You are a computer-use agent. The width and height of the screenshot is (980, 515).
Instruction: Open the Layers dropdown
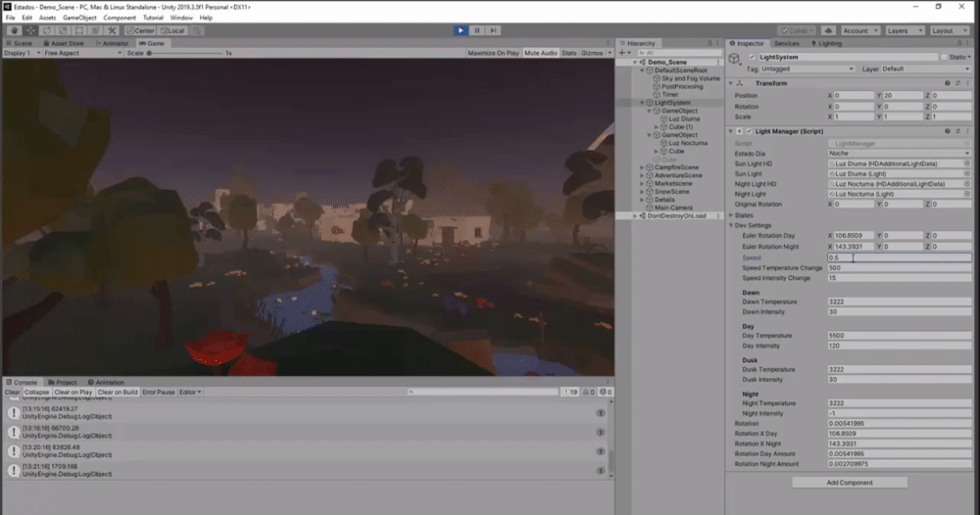(x=904, y=30)
